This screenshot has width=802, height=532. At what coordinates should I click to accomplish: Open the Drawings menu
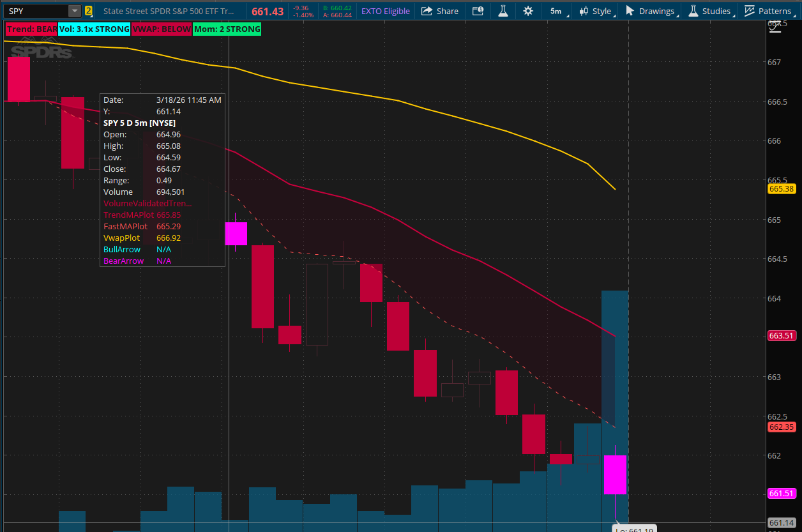click(x=650, y=11)
